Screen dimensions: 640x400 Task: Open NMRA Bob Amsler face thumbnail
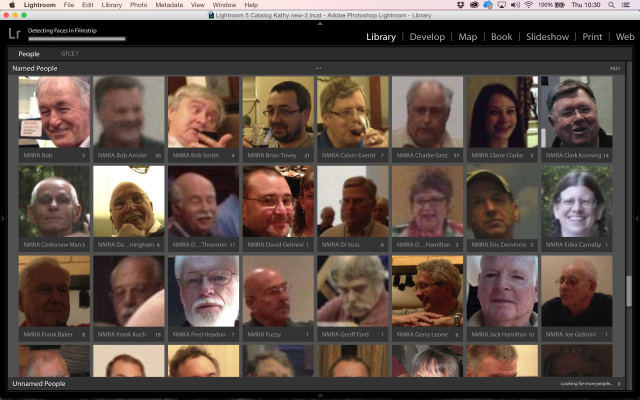pos(129,112)
